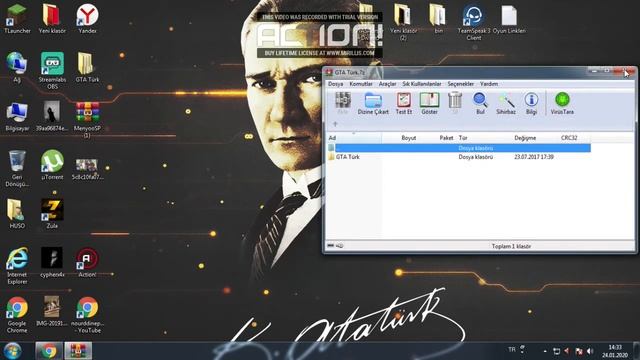Click the Chrome taskbar button
Image resolution: width=640 pixels, height=360 pixels.
(49, 351)
